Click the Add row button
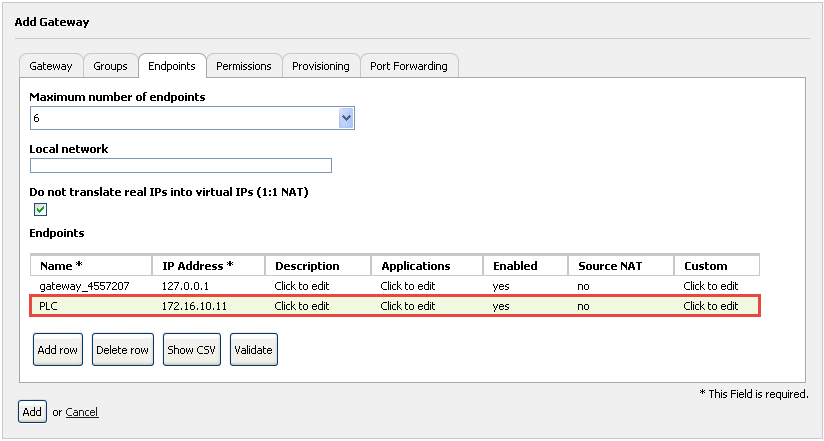Viewport: 824px width, 441px height. pos(58,350)
